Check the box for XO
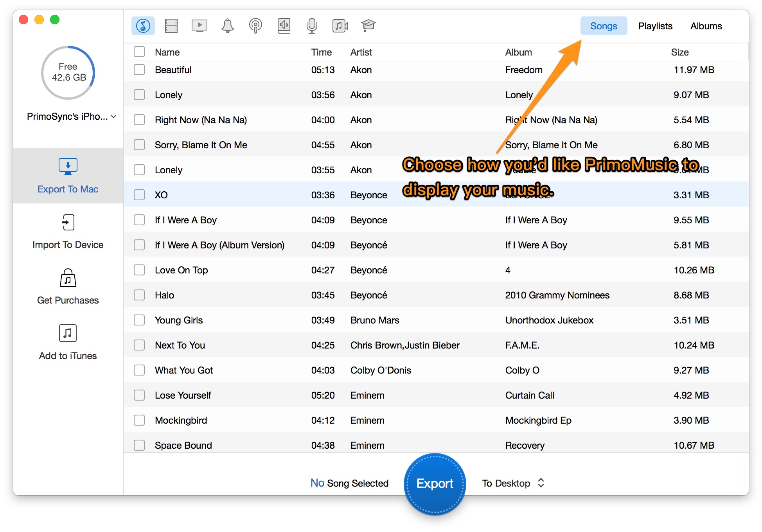The width and height of the screenshot is (762, 532). point(139,195)
